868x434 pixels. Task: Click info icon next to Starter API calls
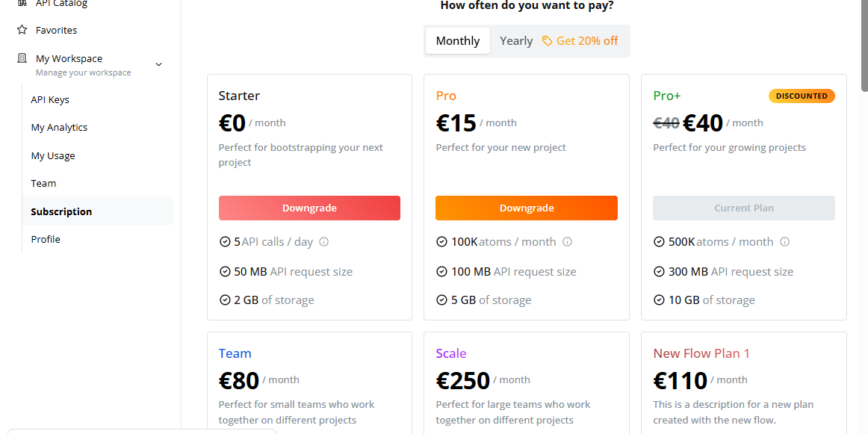tap(324, 242)
